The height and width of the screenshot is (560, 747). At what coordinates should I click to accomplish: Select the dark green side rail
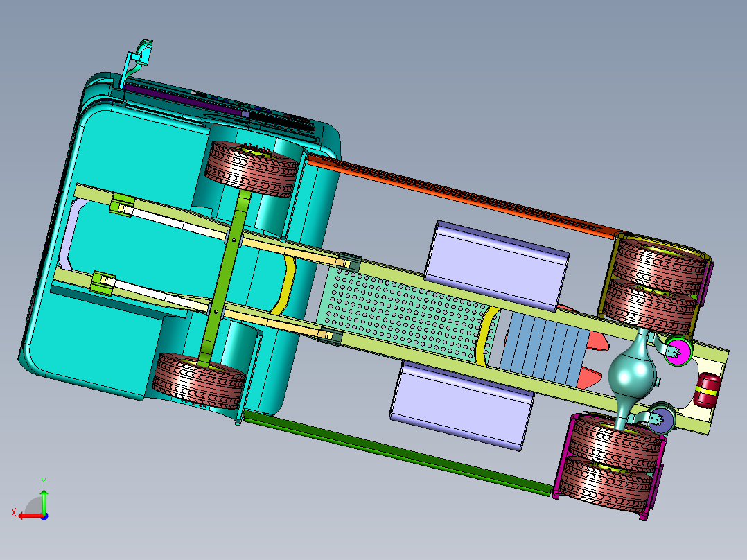(396, 453)
